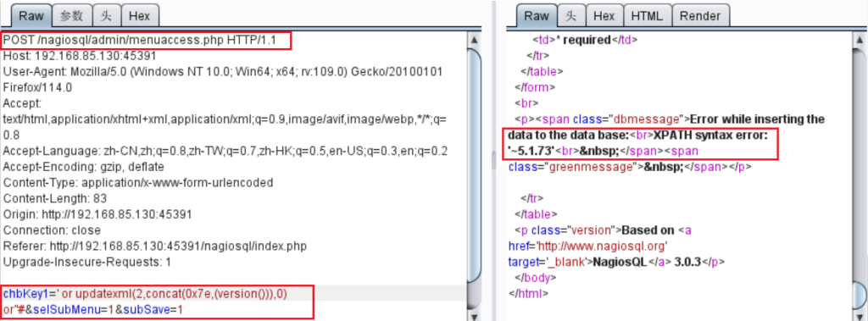Click the Accept-Encoding: gzip, deflate line
This screenshot has width=868, height=321.
pyautogui.click(x=83, y=167)
